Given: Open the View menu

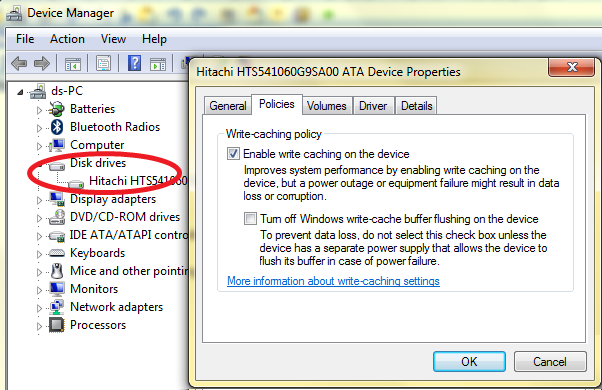Looking at the screenshot, I should pyautogui.click(x=113, y=39).
